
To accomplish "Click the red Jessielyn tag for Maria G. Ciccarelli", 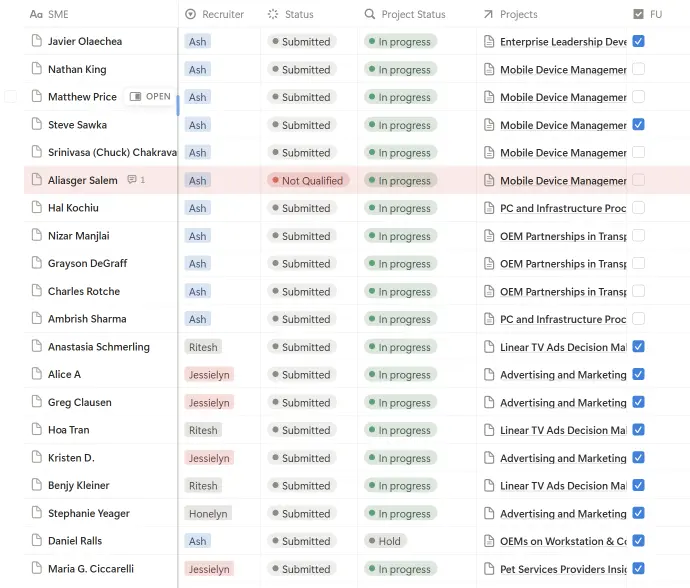I will click(209, 569).
